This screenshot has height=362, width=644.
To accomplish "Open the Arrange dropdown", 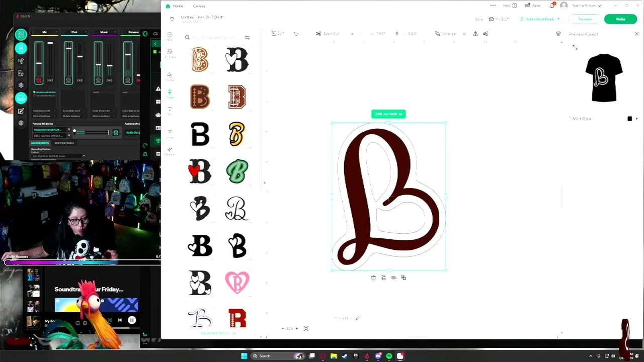I will [449, 34].
